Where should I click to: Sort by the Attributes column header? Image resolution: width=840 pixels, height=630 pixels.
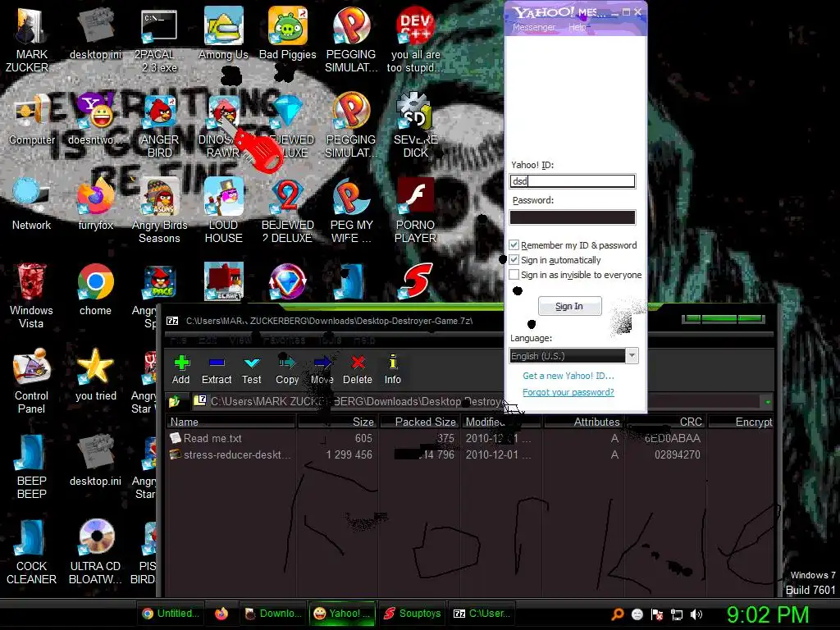coord(583,422)
